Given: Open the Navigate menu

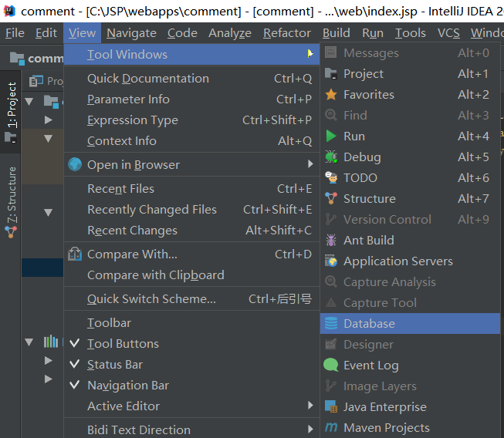Looking at the screenshot, I should pos(131,33).
